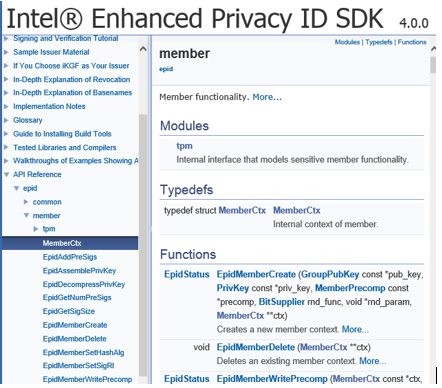Image resolution: width=442 pixels, height=388 pixels.
Task: Open Tested Libraries and Compilers
Action: [65, 147]
